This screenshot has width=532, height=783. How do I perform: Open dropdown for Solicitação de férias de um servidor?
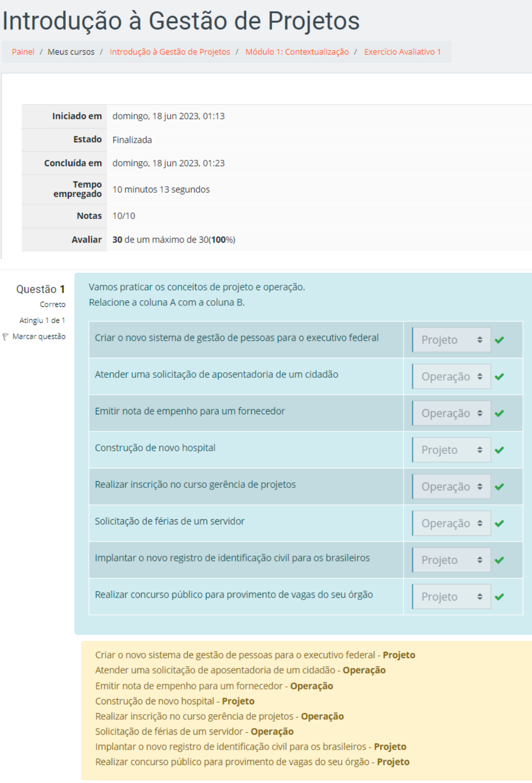tap(451, 523)
